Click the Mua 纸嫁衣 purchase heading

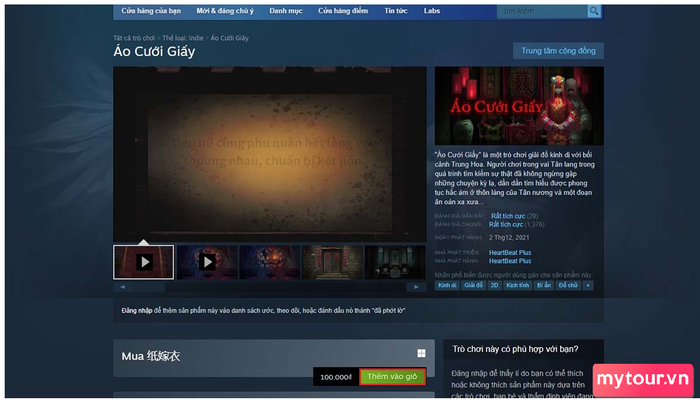point(150,356)
